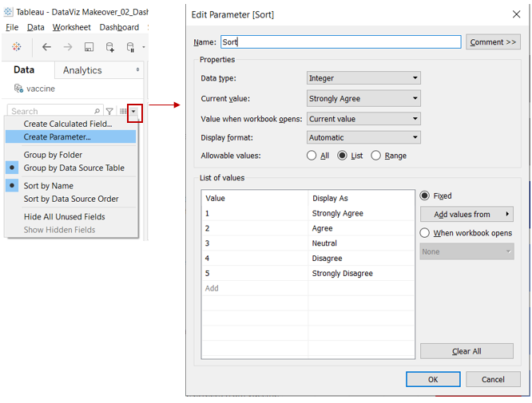This screenshot has height=403, width=532.
Task: Click the New Data Source icon
Action: [x=109, y=47]
